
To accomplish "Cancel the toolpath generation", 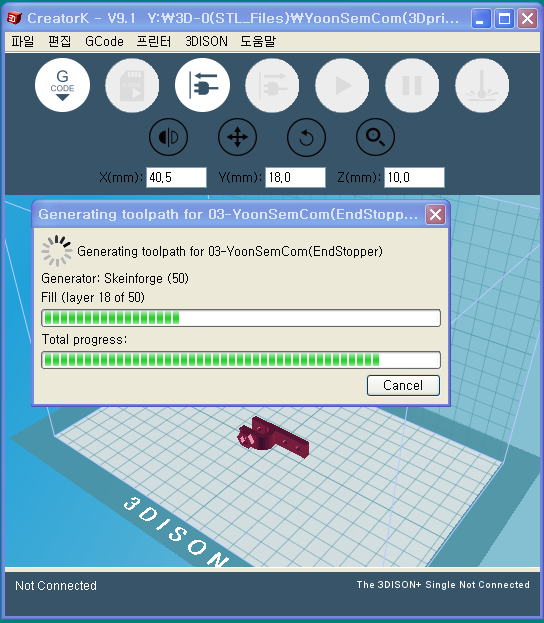I will [403, 385].
